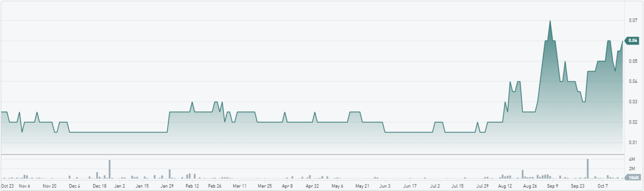
Task: Select the Dec 18 date label
Action: tap(99, 185)
